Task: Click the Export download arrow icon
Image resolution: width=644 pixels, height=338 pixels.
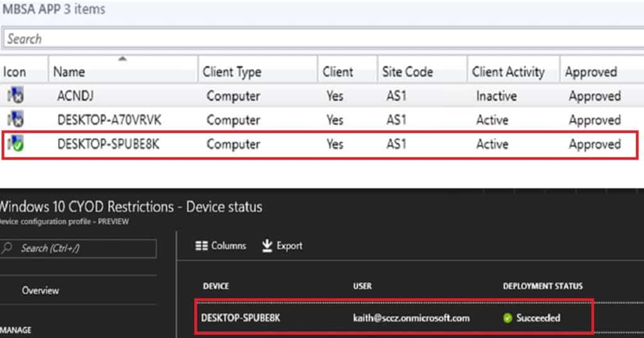Action: coord(267,246)
